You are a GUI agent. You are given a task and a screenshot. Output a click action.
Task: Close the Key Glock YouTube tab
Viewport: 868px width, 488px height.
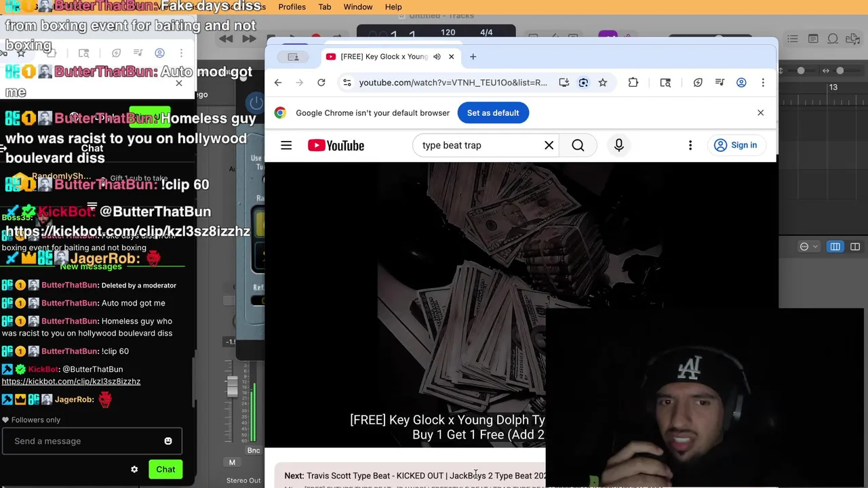[x=451, y=57]
